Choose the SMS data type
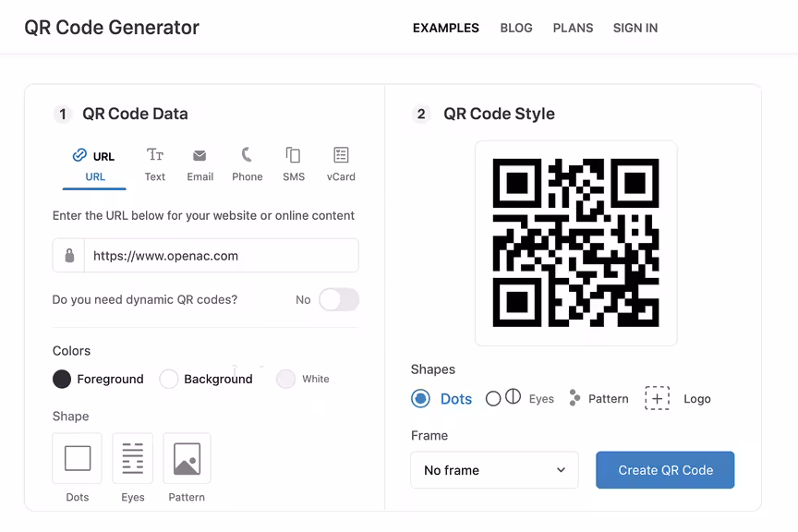This screenshot has height=532, width=798. tap(294, 165)
